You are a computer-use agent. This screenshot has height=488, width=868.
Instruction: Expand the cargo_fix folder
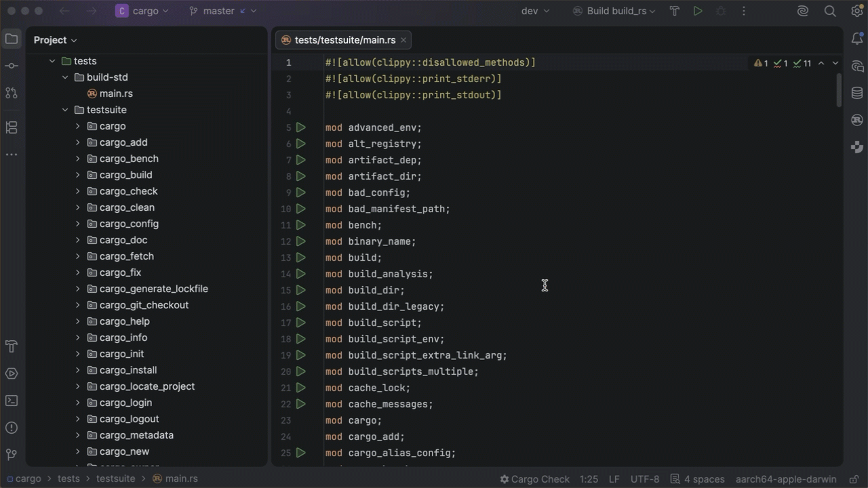point(78,272)
